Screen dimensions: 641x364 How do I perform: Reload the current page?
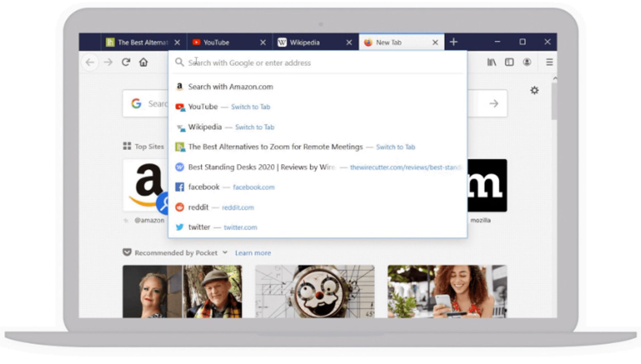(126, 62)
